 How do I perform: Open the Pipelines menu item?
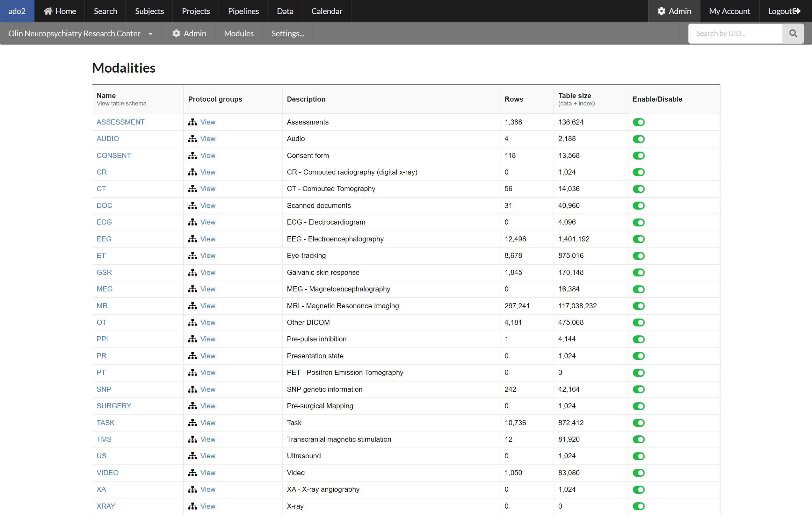click(243, 11)
